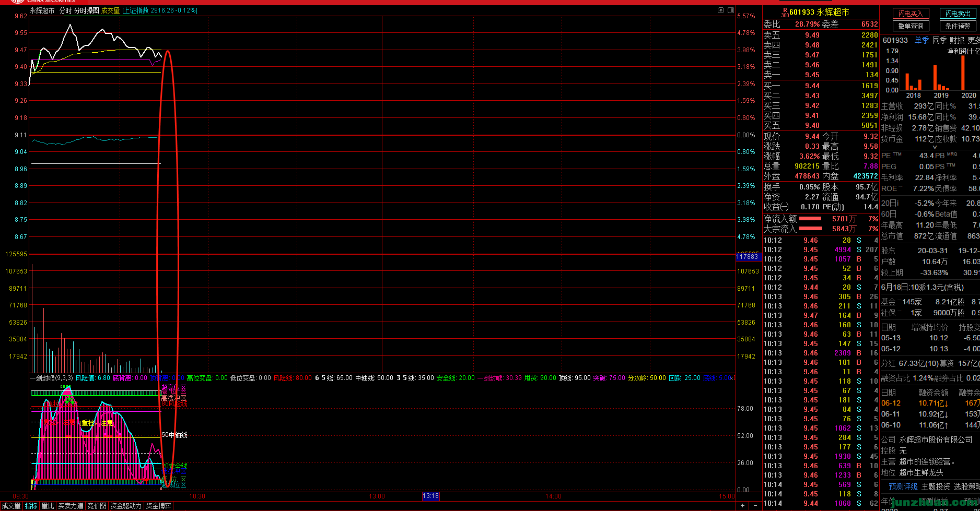Viewport: 980px width, 511px height.
Task: Click the 永辉超市 name in the chart header
Action: pyautogui.click(x=42, y=10)
